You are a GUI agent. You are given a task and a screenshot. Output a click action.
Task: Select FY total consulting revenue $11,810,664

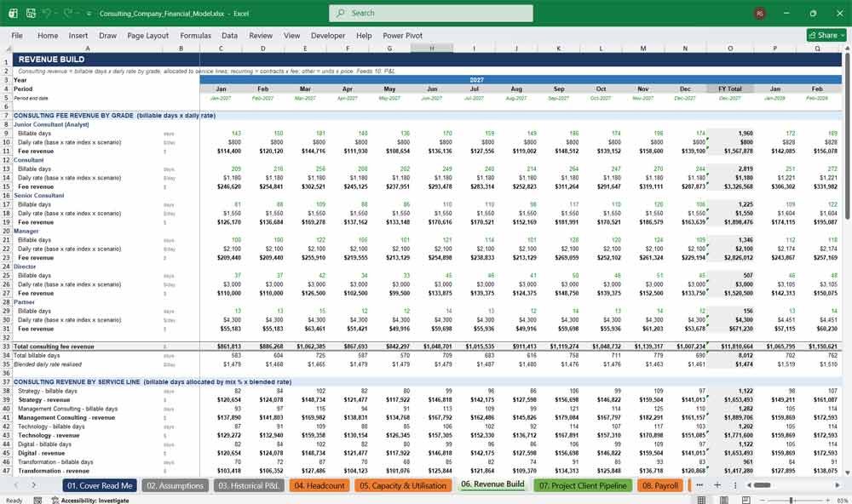737,346
